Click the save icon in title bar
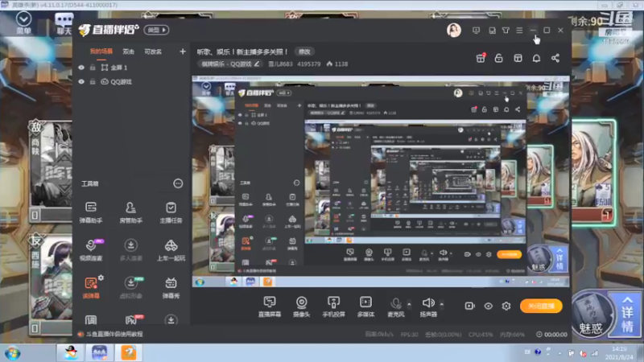The image size is (644, 362). point(492,30)
